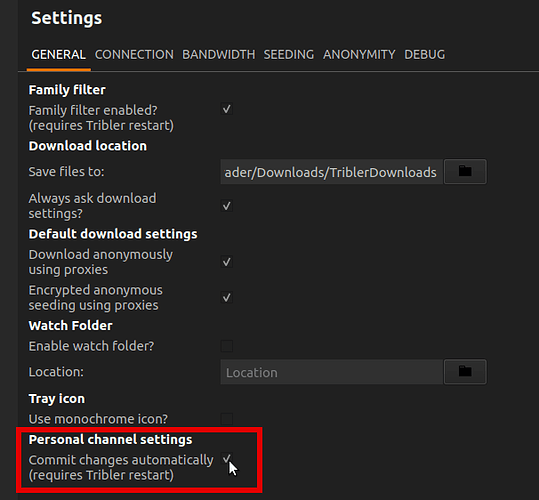Image resolution: width=539 pixels, height=500 pixels.
Task: Toggle Encrypted anonymous seeding using proxies checkbox
Action: click(x=227, y=297)
